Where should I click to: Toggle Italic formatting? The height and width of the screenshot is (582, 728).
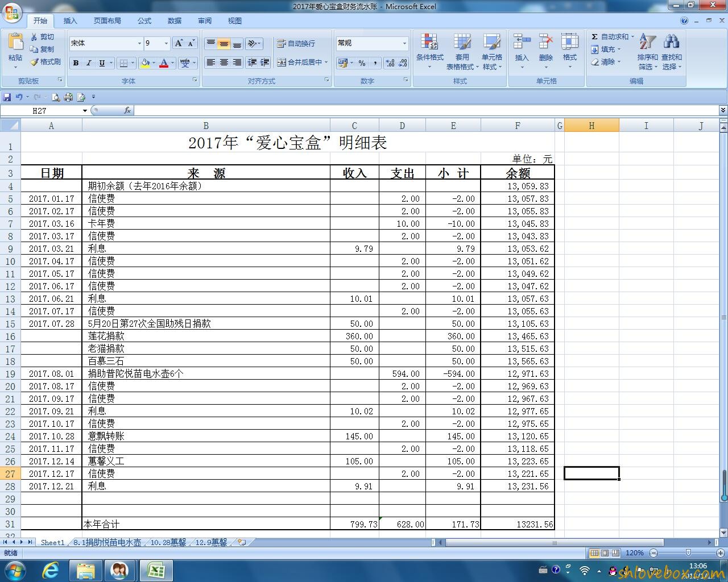point(88,63)
